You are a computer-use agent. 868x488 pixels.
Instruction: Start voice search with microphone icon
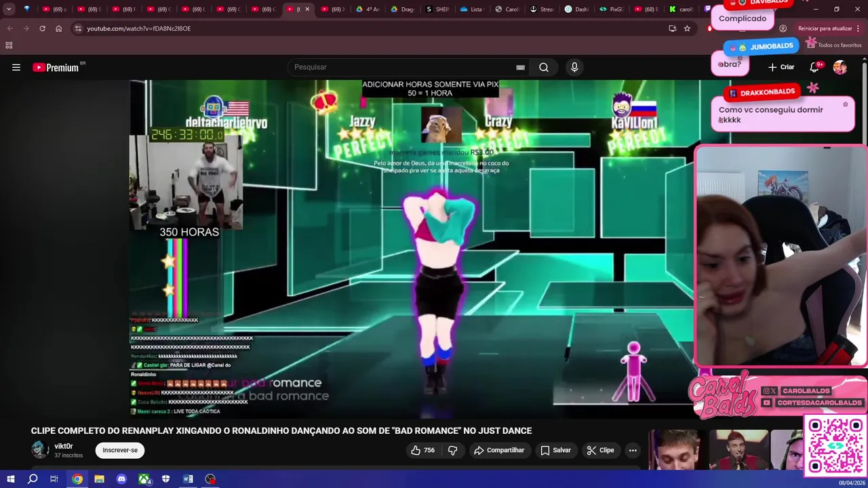pos(574,67)
